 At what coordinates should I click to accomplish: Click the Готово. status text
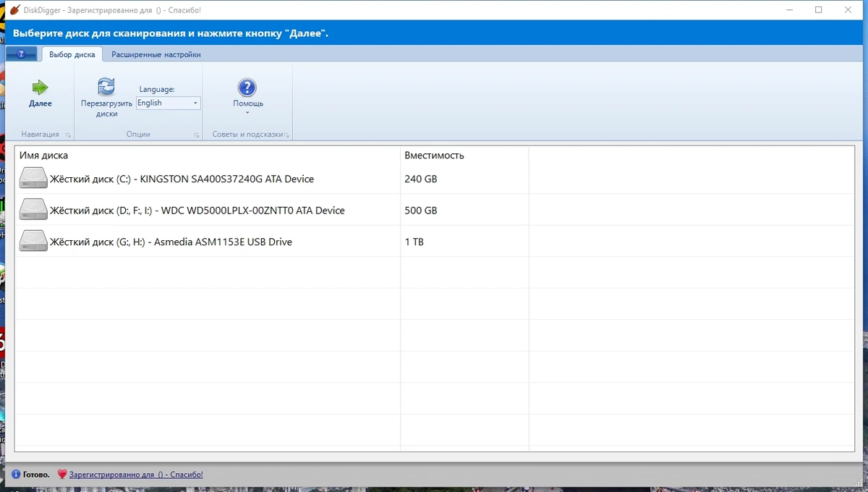tap(36, 475)
